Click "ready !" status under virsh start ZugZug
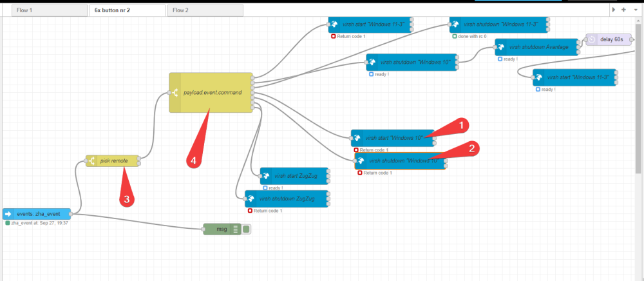The width and height of the screenshot is (644, 281). coord(276,188)
